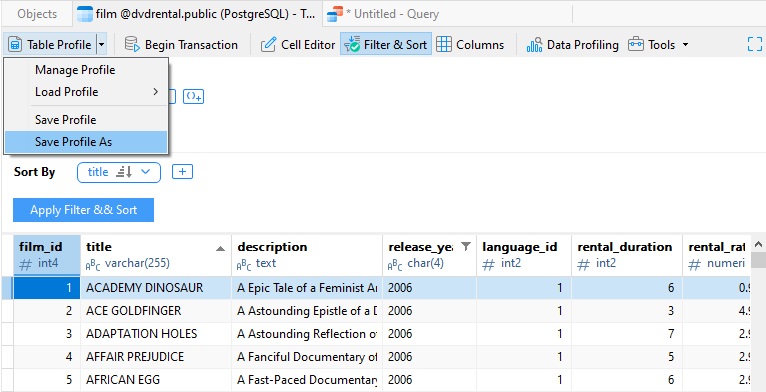Open the Cell Editor panel

coord(298,45)
